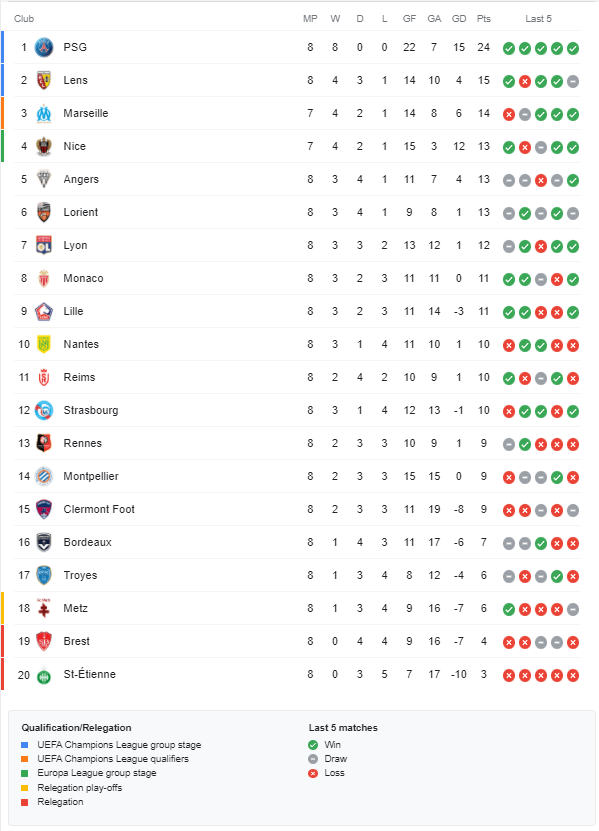599x831 pixels.
Task: Click the Clermont Foot team name
Action: coord(99,509)
